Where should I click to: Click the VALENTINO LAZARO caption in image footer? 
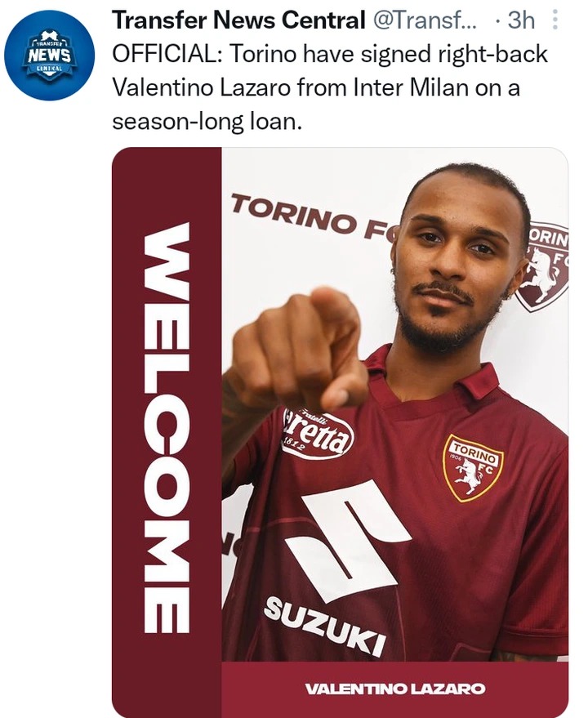[394, 689]
